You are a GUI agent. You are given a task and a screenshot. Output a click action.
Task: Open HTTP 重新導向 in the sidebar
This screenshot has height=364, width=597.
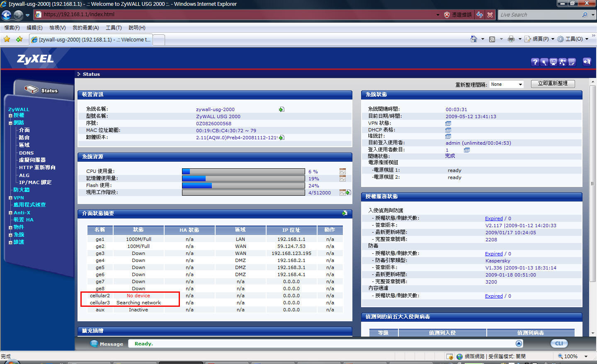(37, 167)
